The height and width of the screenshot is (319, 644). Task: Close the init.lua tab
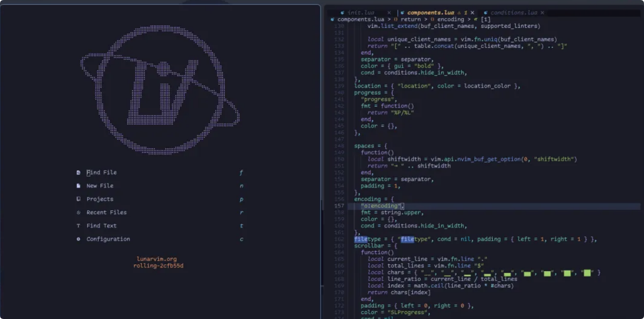pyautogui.click(x=389, y=13)
